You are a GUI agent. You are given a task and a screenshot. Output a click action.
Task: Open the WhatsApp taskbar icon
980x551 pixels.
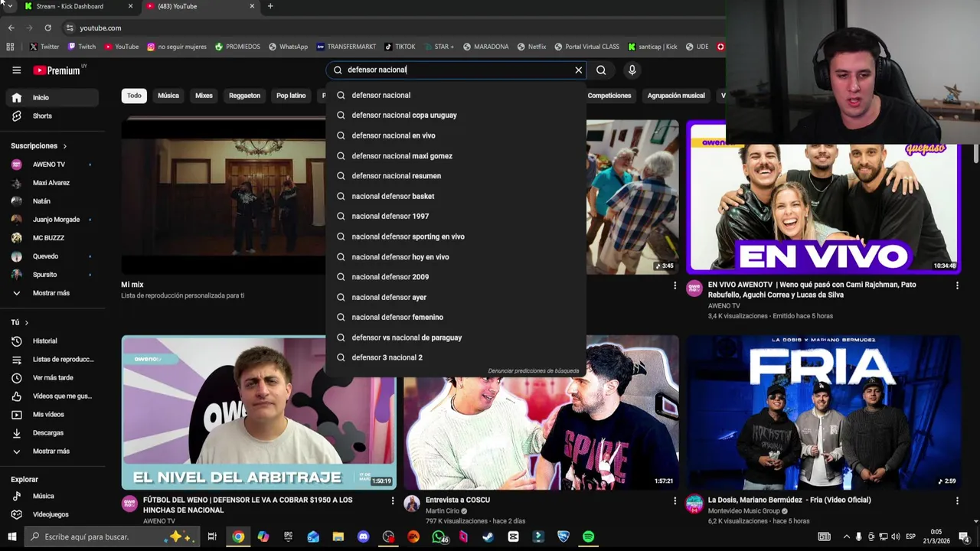tap(438, 536)
